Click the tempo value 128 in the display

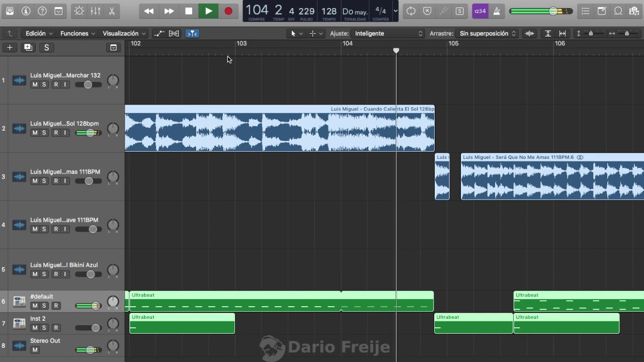pos(329,11)
